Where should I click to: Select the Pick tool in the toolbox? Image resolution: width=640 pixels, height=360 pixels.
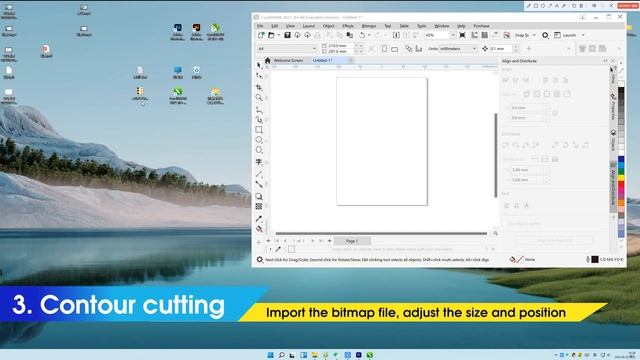click(x=259, y=65)
